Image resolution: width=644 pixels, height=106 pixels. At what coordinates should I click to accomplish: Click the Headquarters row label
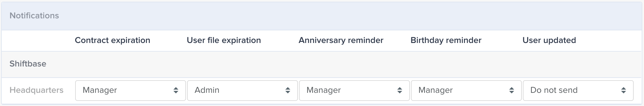pos(36,90)
